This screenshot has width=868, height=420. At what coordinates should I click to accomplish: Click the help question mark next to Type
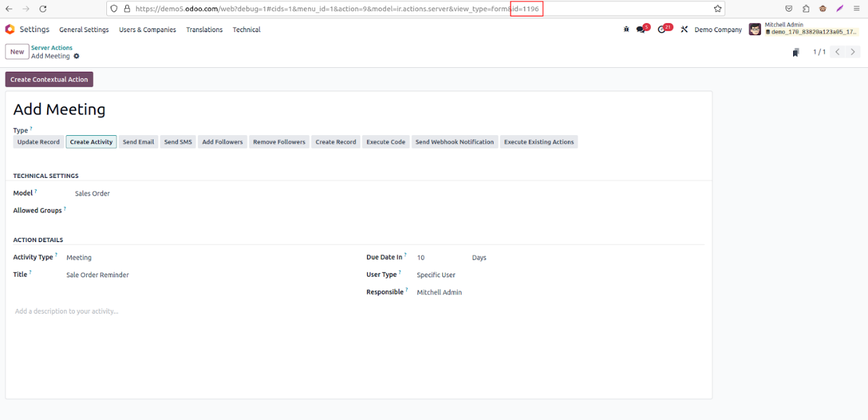point(31,128)
